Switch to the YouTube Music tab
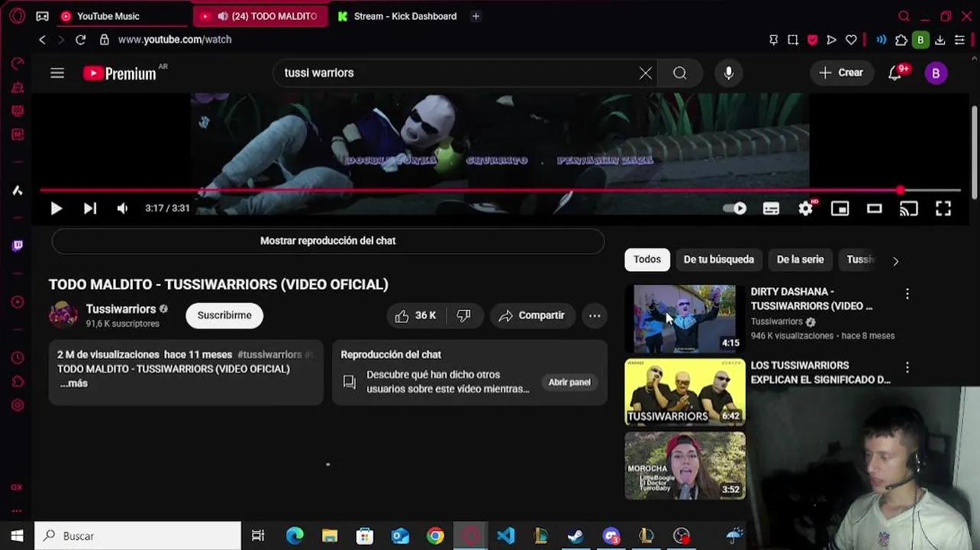 [x=122, y=16]
